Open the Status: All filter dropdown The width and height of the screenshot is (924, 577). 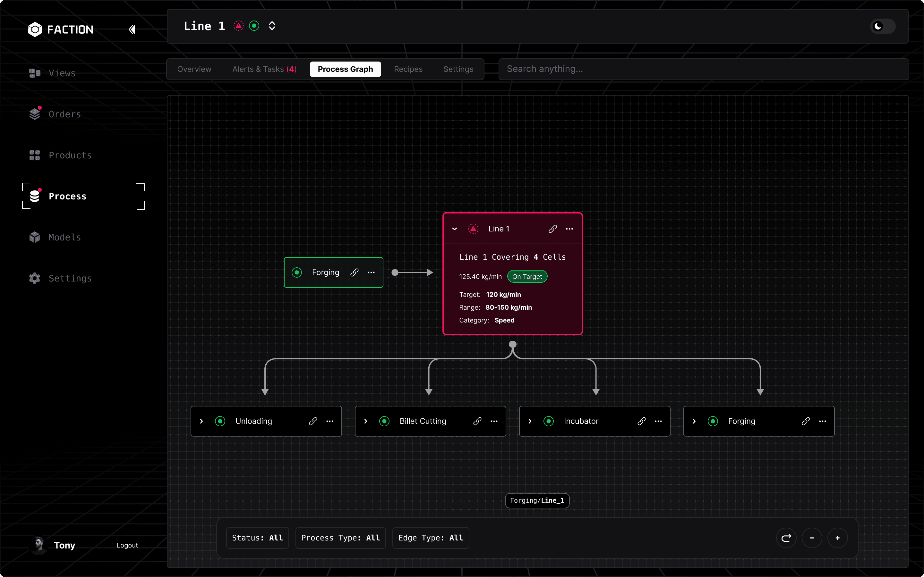pos(257,538)
